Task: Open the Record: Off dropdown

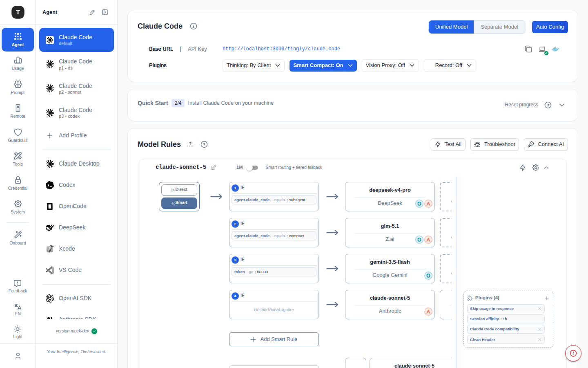Action: [x=450, y=65]
